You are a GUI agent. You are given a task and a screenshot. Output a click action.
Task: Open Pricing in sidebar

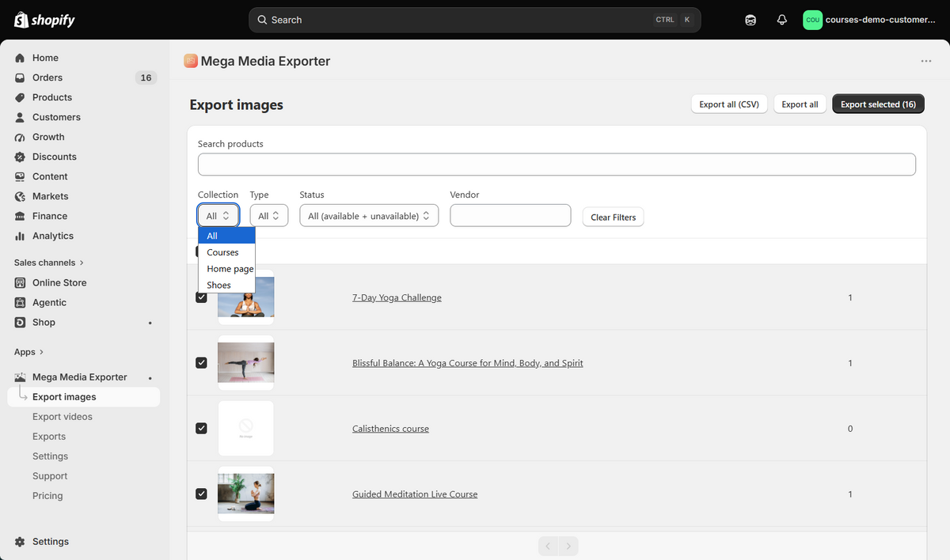coord(47,496)
